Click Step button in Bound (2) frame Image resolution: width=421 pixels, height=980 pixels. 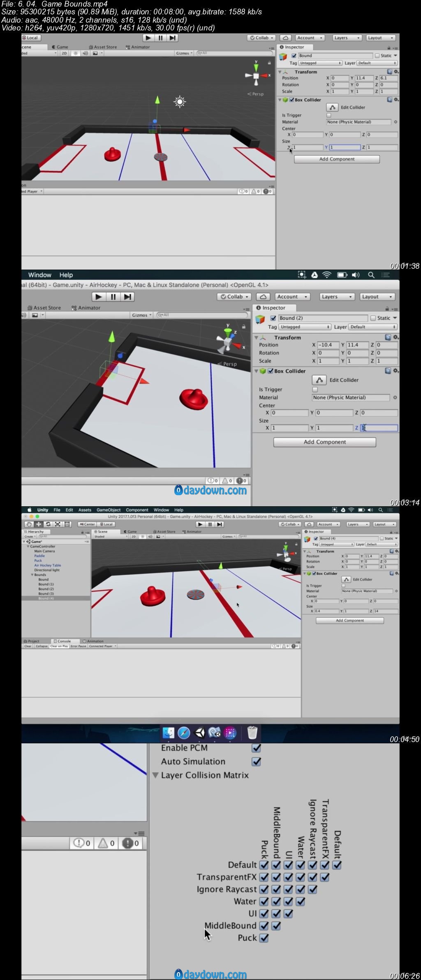tap(127, 297)
